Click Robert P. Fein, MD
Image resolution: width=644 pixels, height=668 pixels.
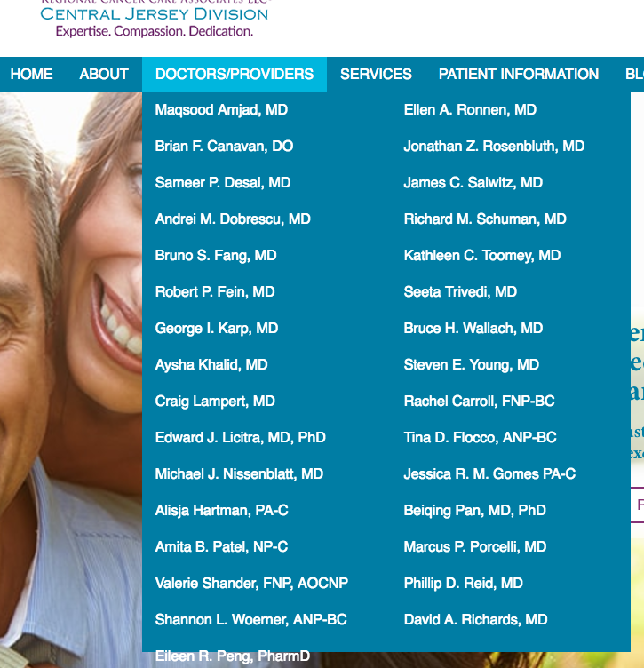point(215,292)
